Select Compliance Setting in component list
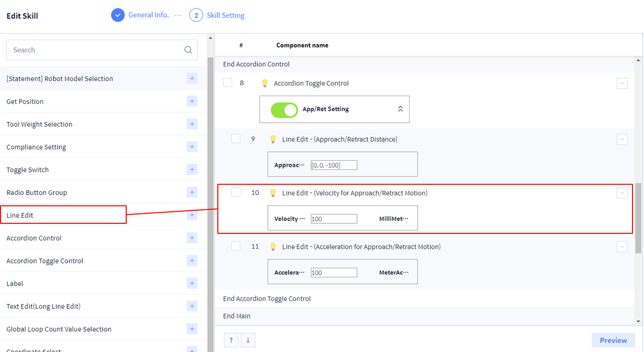 point(36,147)
